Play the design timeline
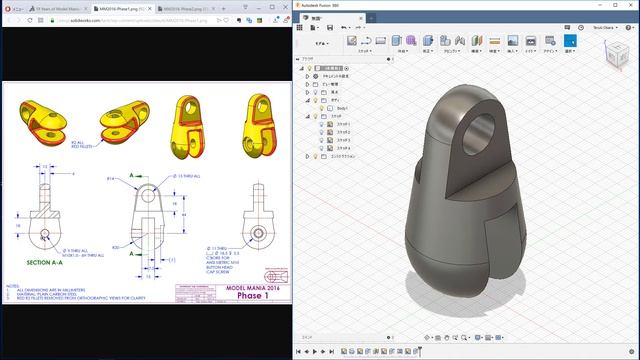The image size is (640, 360). click(315, 351)
